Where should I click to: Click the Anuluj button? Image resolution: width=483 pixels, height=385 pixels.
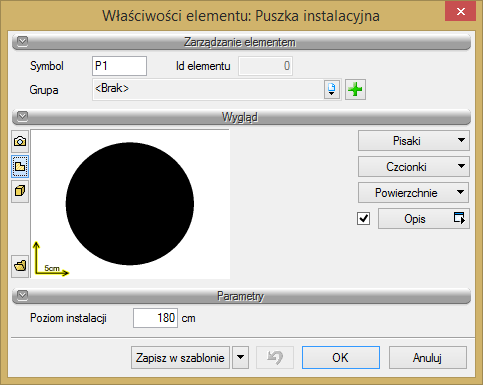(x=427, y=358)
